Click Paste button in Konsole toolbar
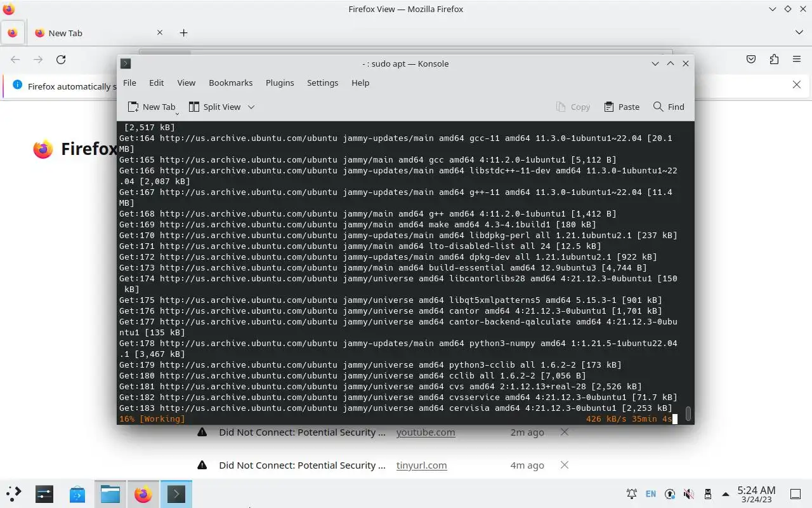 pos(622,107)
